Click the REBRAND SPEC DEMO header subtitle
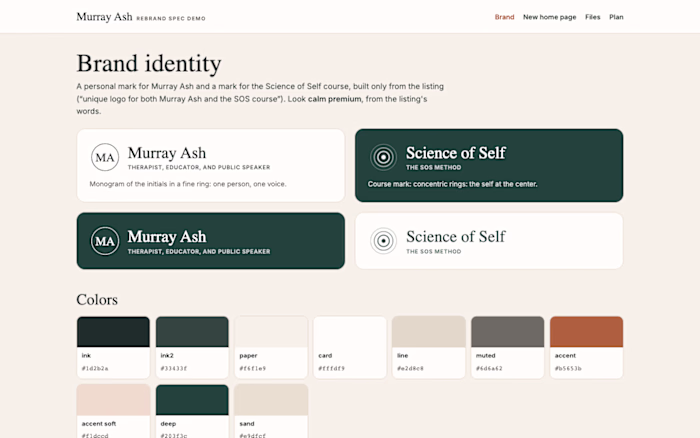The height and width of the screenshot is (438, 700). click(x=171, y=19)
